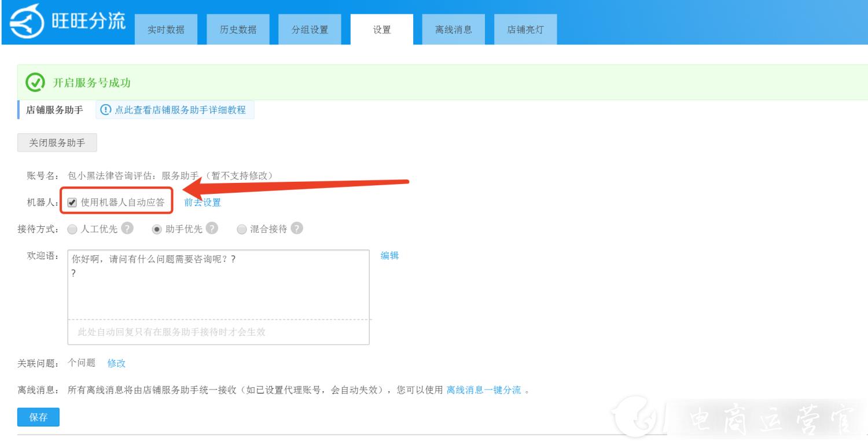The width and height of the screenshot is (868, 441).
Task: Click the 旺旺分流 logo icon
Action: pos(26,21)
